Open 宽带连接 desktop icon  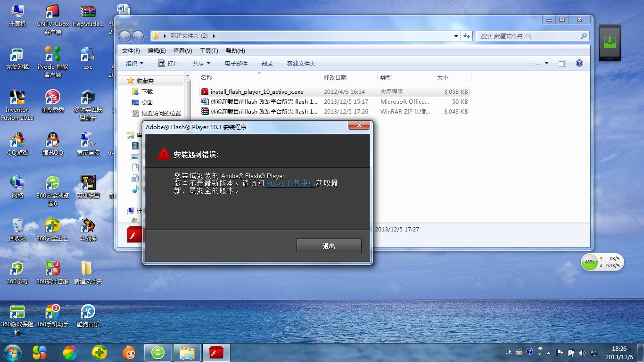[x=88, y=144]
